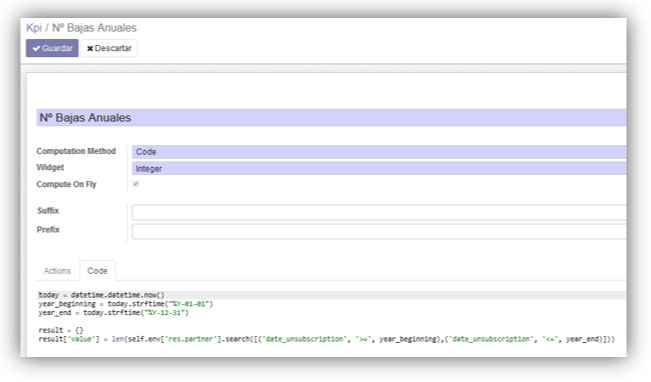This screenshot has width=651, height=382.
Task: Select the Code tab
Action: pyautogui.click(x=97, y=271)
